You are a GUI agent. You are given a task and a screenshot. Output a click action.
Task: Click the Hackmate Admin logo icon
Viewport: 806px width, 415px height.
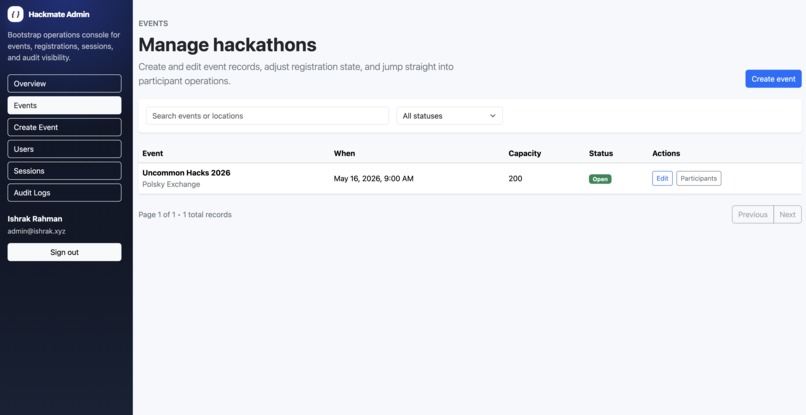pos(15,14)
